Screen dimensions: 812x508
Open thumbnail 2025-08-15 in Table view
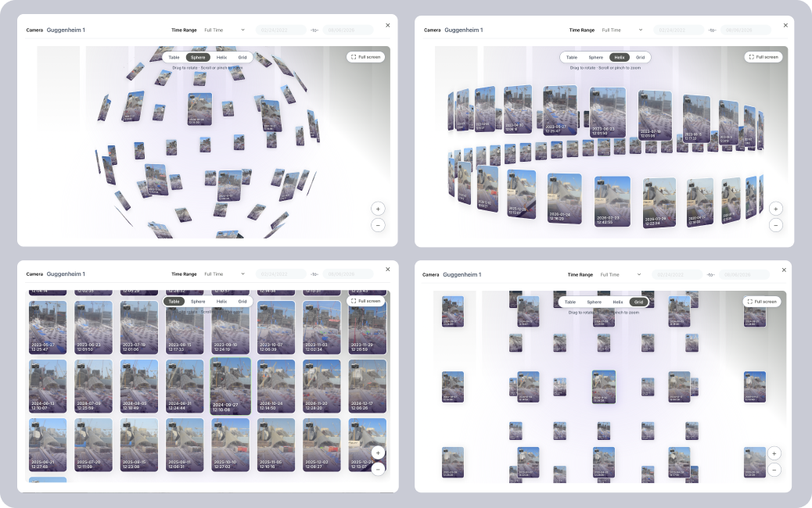(x=138, y=445)
